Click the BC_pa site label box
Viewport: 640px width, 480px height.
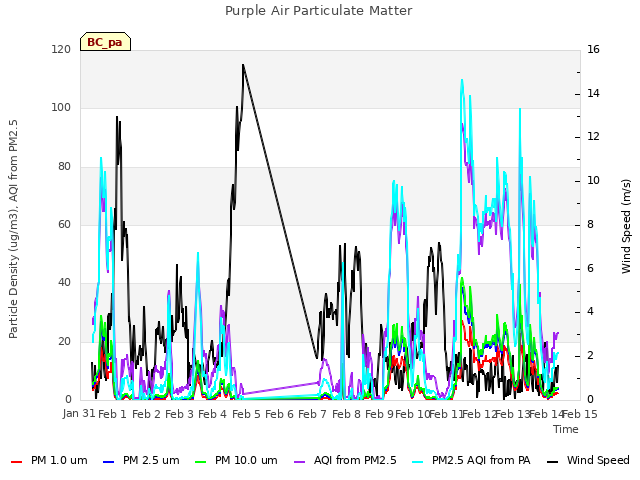pyautogui.click(x=105, y=42)
